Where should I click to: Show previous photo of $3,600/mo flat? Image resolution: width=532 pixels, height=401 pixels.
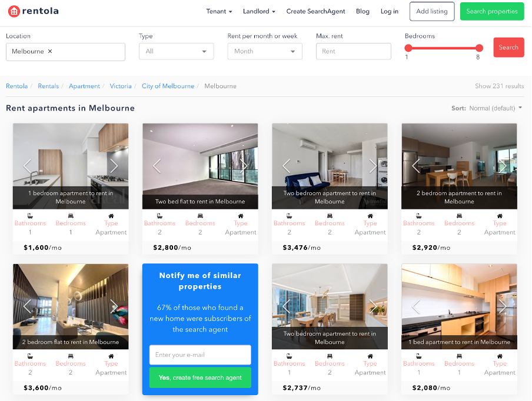pos(28,306)
